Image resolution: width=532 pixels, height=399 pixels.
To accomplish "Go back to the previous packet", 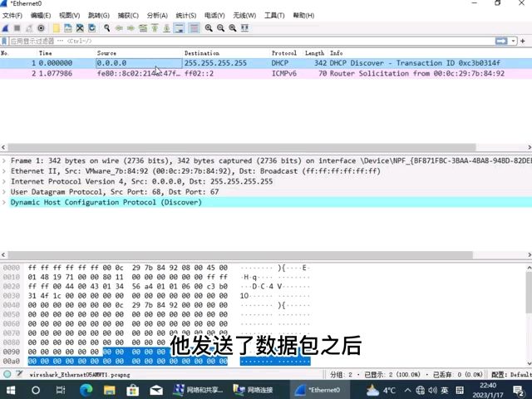I will (x=119, y=28).
